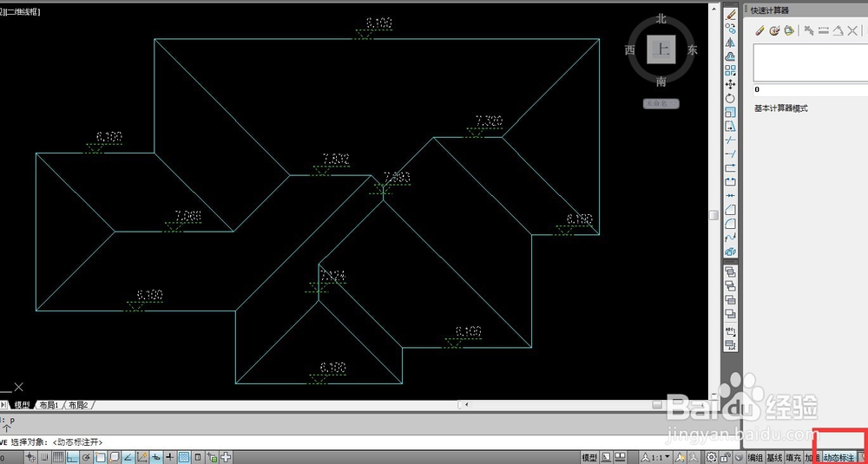This screenshot has width=868, height=464.
Task: Click distance between two points icon
Action: coord(824,30)
